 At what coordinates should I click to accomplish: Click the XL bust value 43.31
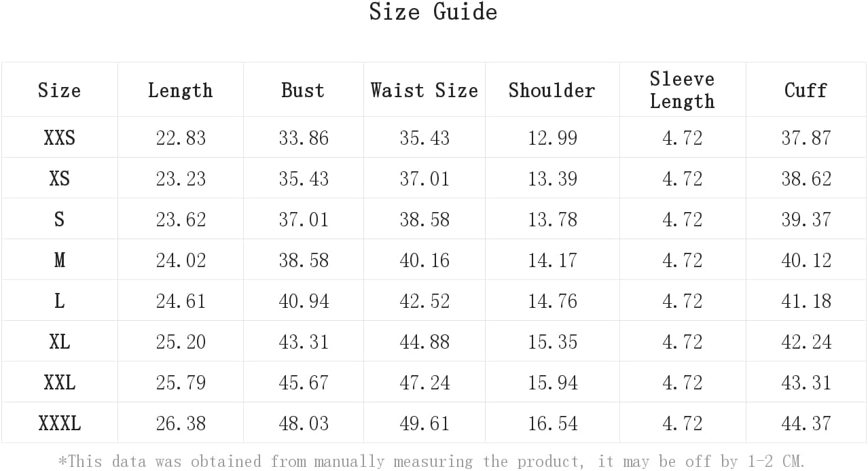(x=303, y=342)
